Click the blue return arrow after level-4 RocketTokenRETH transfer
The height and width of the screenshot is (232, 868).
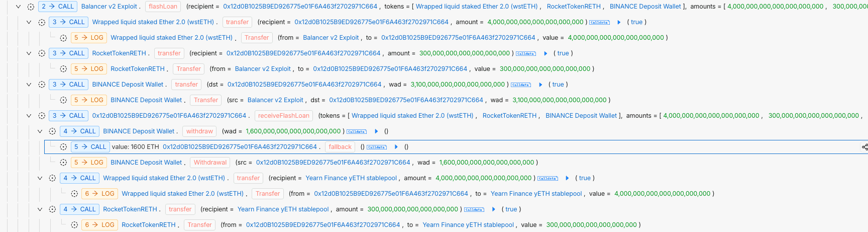coord(494,209)
